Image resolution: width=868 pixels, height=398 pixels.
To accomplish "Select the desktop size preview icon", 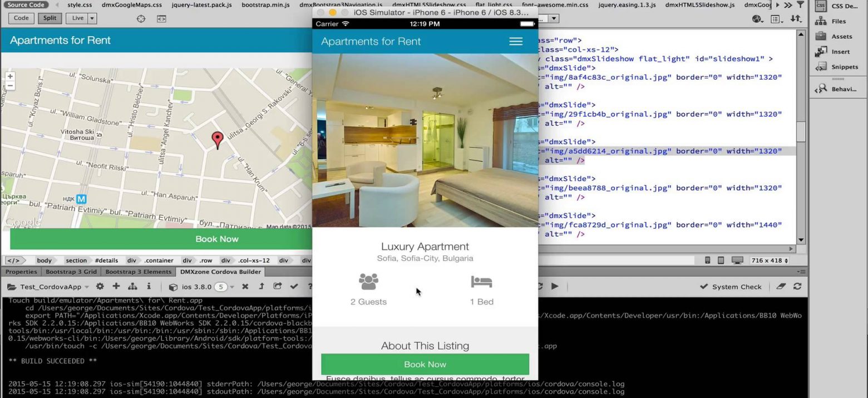I will (x=737, y=261).
